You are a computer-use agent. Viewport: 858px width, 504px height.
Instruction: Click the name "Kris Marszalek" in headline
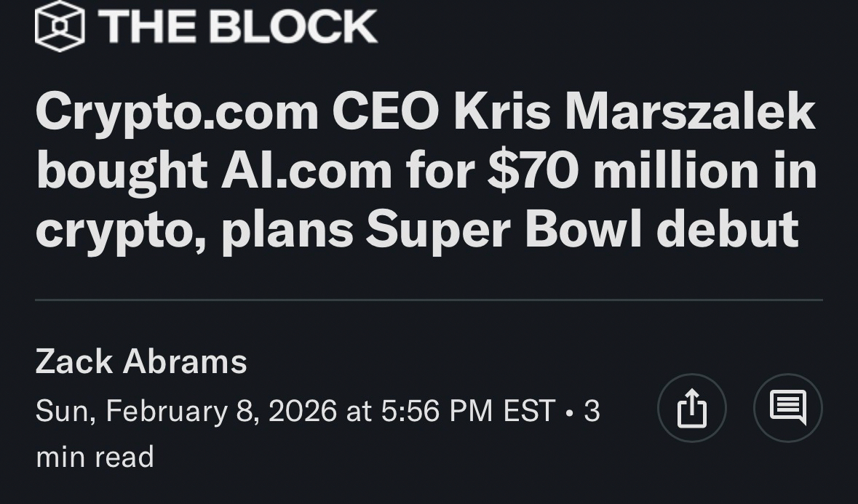(x=635, y=114)
